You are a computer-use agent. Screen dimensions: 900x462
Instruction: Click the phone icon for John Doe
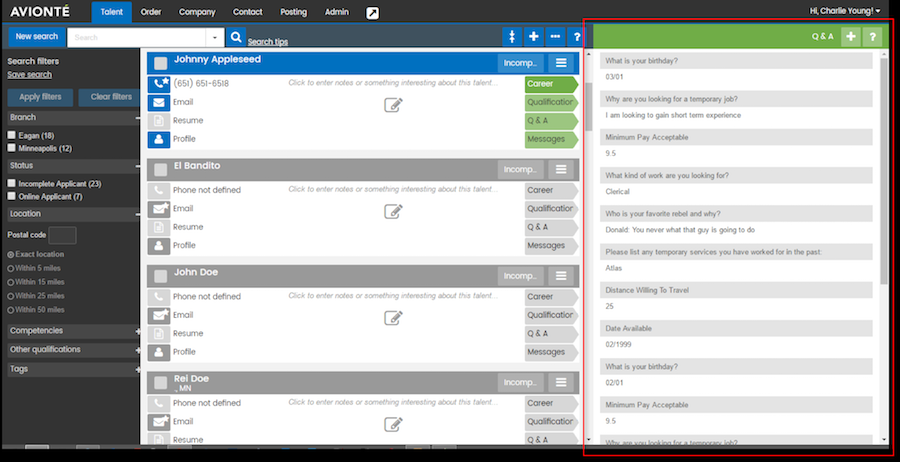[158, 297]
